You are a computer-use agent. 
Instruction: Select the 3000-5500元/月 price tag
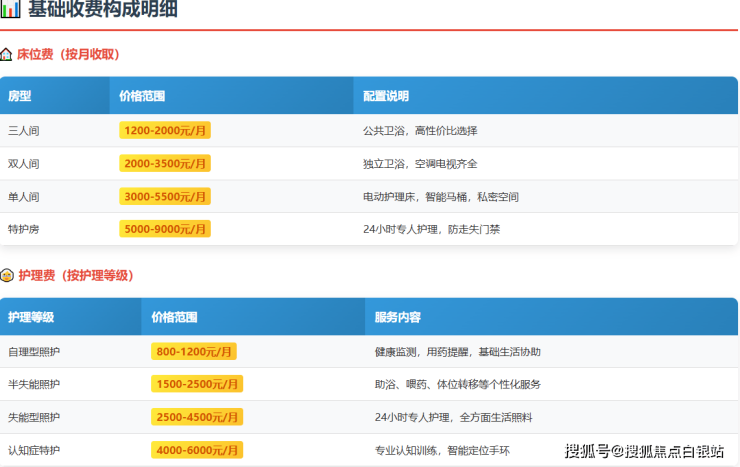165,196
